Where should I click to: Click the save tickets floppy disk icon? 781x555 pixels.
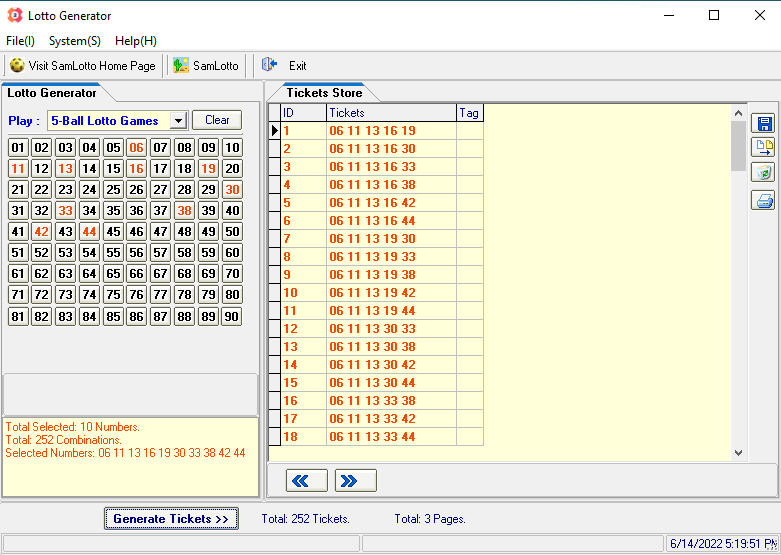point(763,123)
